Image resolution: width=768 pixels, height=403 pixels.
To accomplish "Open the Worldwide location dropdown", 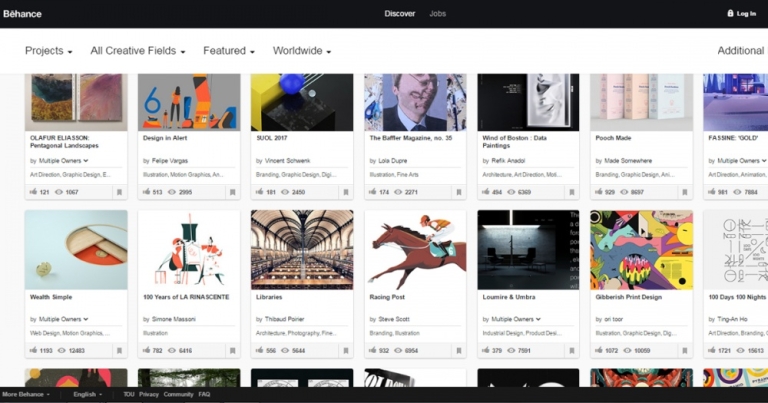I will tap(302, 51).
